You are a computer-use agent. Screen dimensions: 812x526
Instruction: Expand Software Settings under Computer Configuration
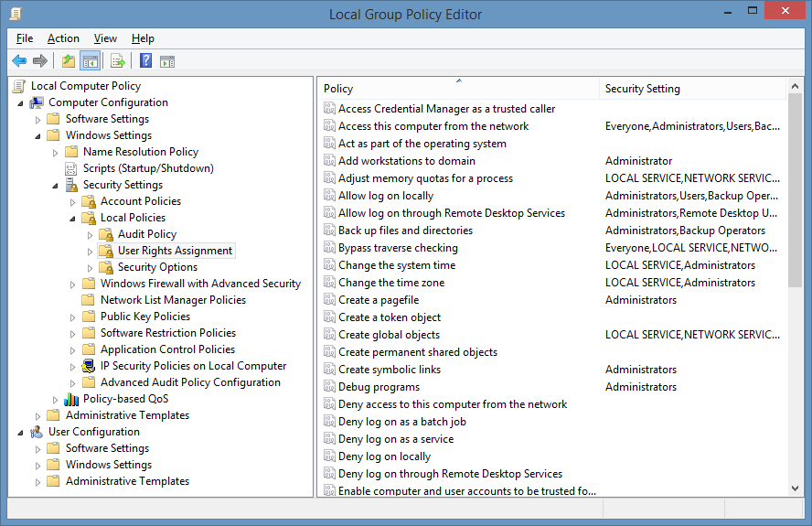click(x=37, y=119)
